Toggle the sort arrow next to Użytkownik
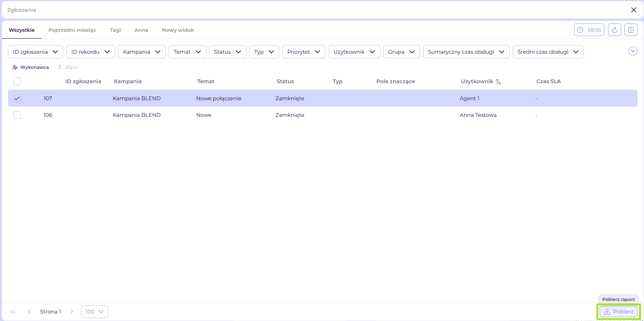Screen dimensions: 644x321 tap(499, 82)
